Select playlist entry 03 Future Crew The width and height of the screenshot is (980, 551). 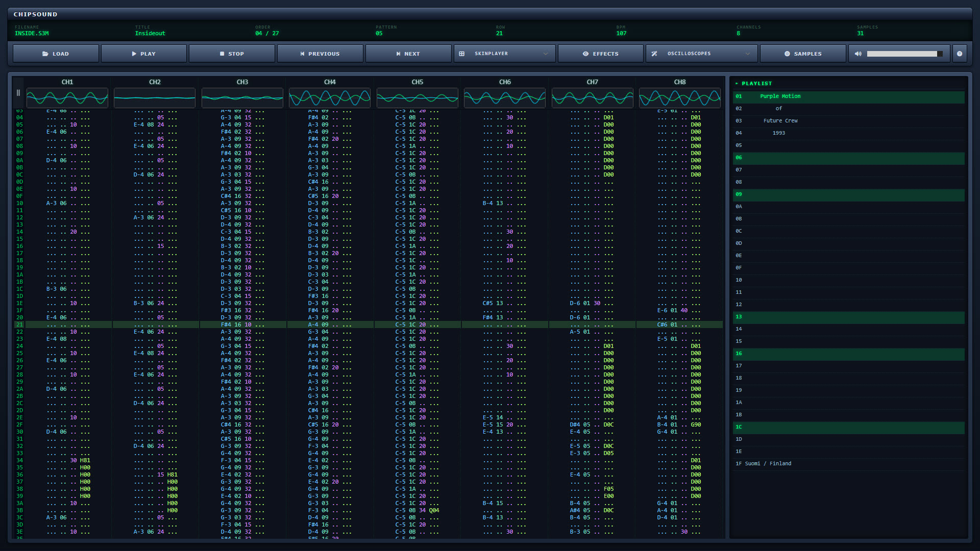coord(849,121)
